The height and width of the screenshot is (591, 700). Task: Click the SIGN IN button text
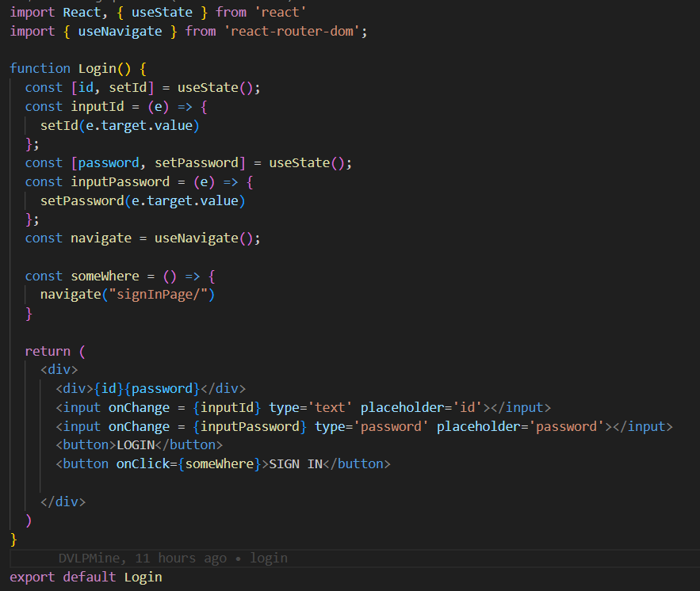tap(295, 464)
